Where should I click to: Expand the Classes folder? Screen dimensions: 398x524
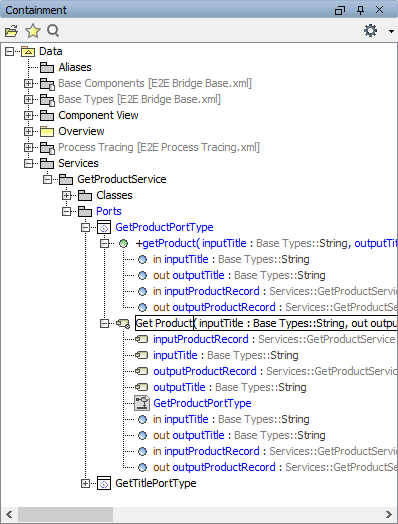(67, 195)
